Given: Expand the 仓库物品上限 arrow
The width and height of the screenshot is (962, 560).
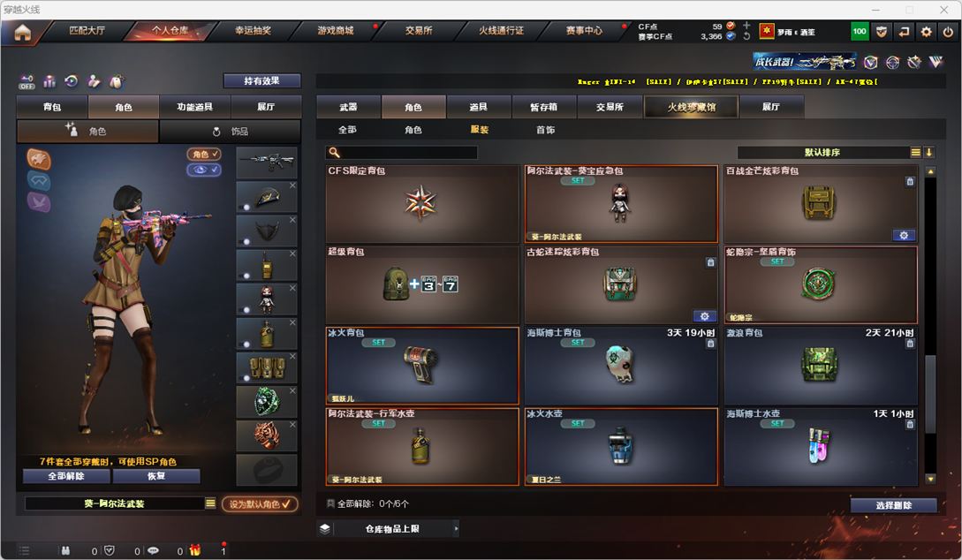Looking at the screenshot, I should [456, 528].
